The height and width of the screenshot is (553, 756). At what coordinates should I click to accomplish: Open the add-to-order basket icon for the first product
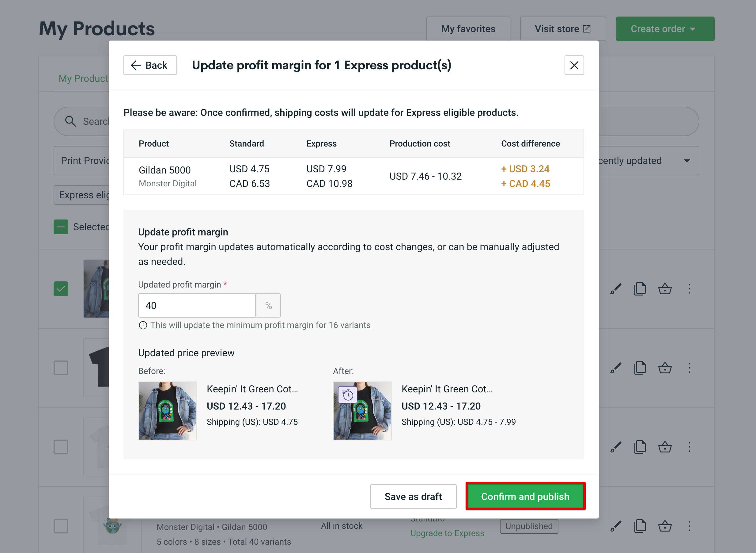(665, 288)
